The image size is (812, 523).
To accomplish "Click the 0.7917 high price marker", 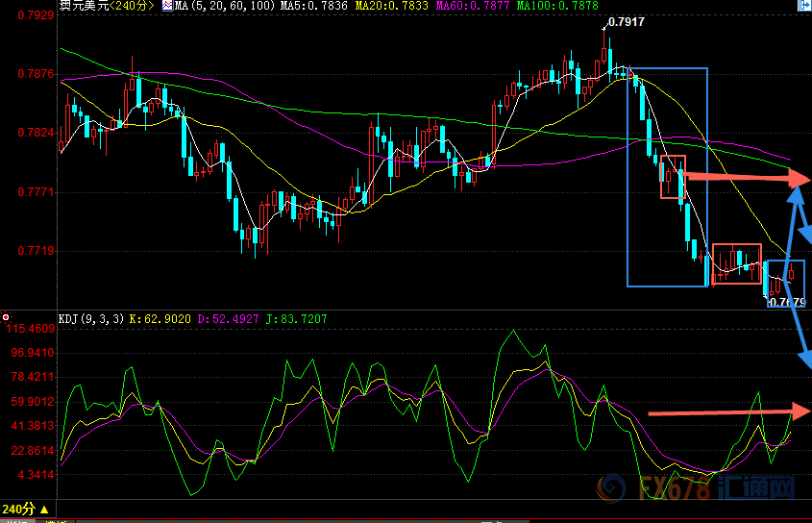I will point(627,21).
